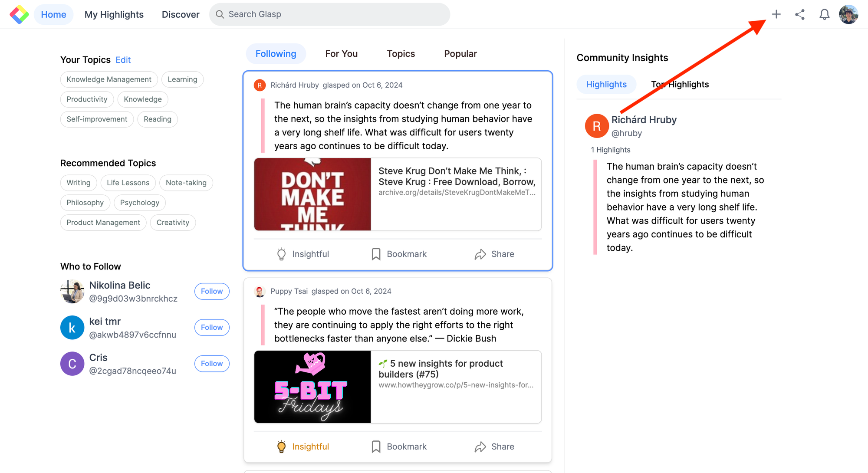868x473 pixels.
Task: Toggle Insightful on Puppy Tsai post
Action: [303, 447]
